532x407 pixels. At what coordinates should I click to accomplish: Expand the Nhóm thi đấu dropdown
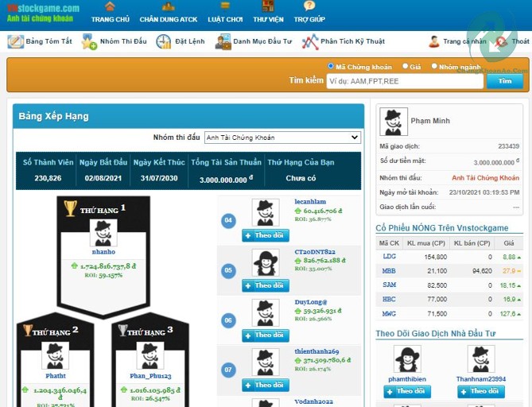point(282,138)
